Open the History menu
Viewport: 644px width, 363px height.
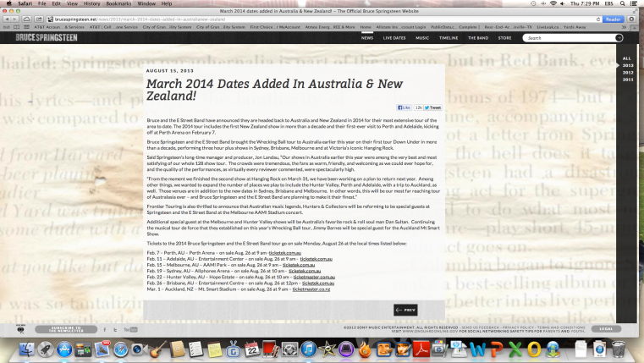coord(91,3)
